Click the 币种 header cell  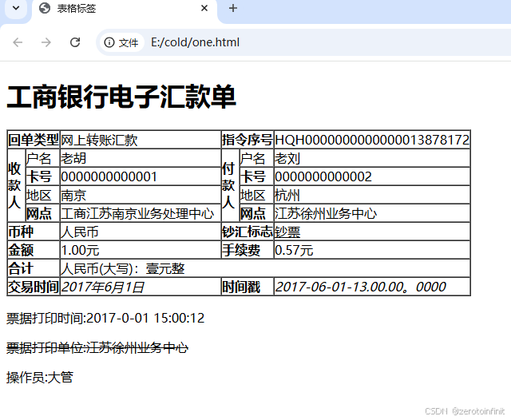click(x=34, y=232)
